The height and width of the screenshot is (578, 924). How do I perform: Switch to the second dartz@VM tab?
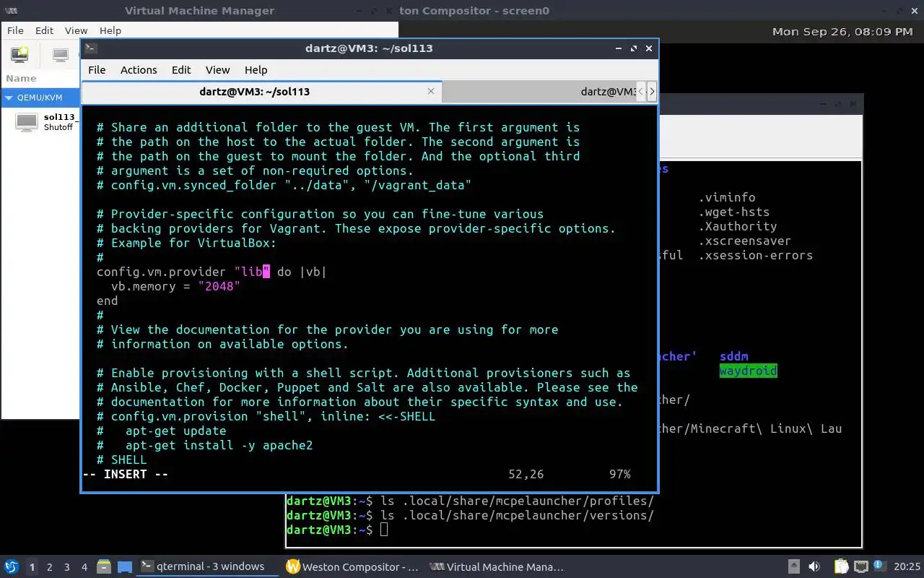pyautogui.click(x=539, y=92)
